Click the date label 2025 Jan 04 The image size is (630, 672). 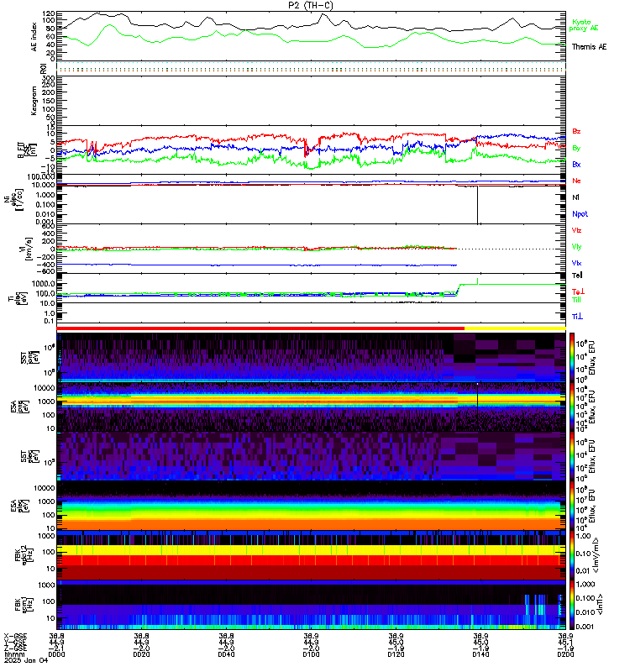tap(26, 660)
